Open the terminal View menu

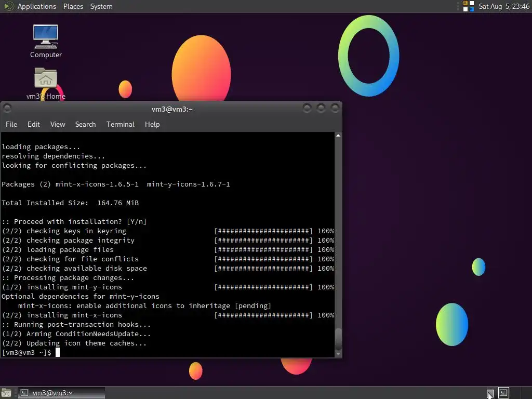[x=58, y=124]
